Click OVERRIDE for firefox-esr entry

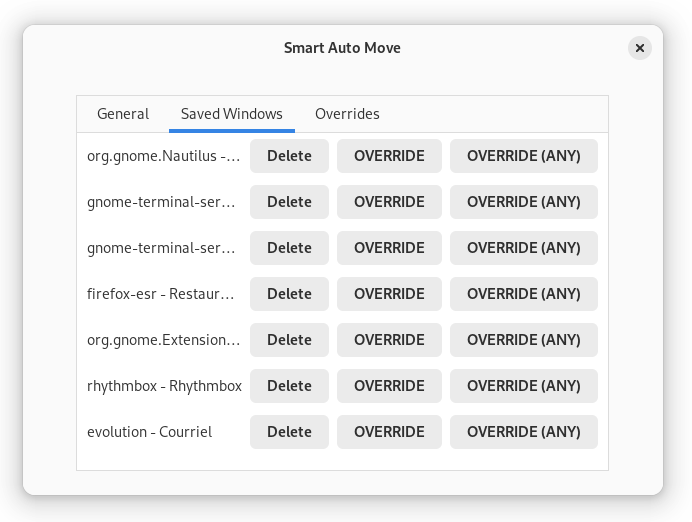[x=389, y=294]
